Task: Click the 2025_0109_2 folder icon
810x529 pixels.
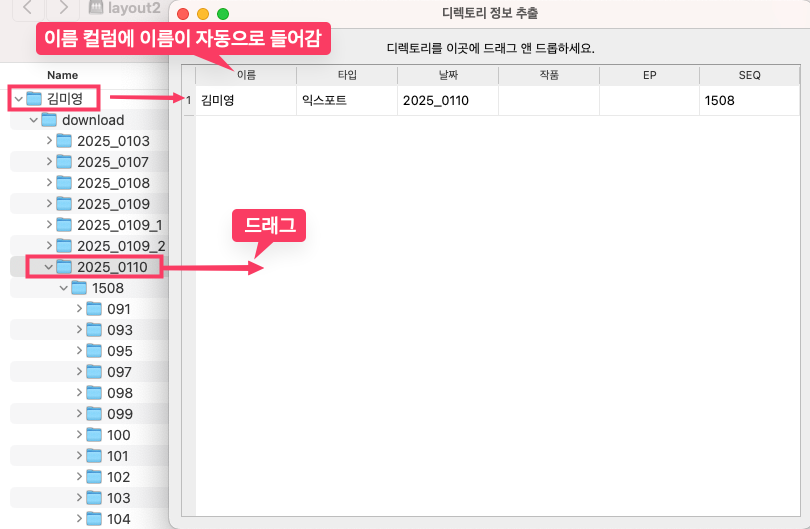Action: click(64, 246)
